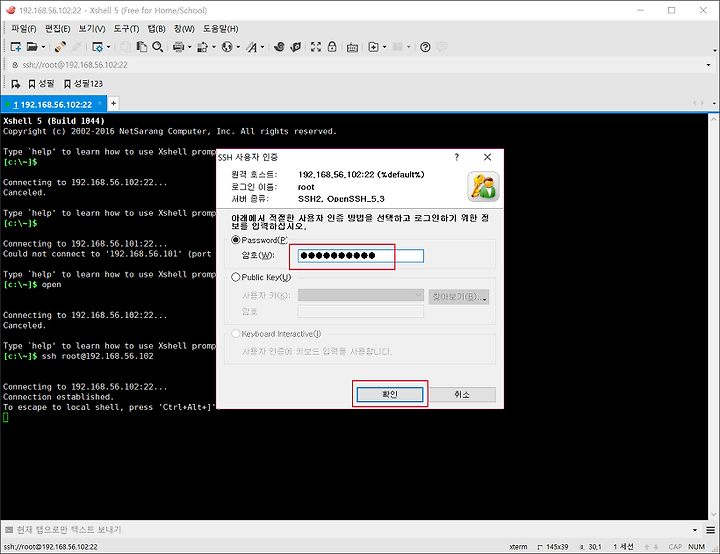Screen dimensions: 720x554
Task: Open the key mapping keyboard icon
Action: pyautogui.click(x=352, y=47)
